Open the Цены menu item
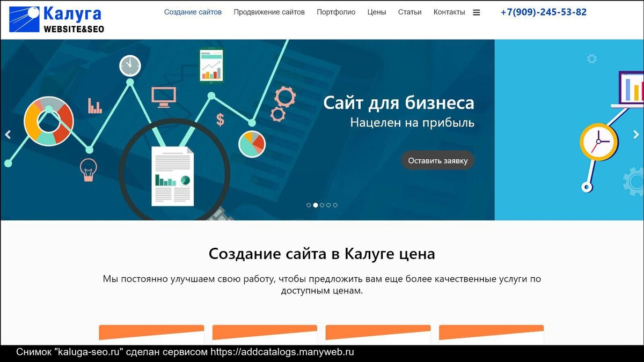 [376, 11]
